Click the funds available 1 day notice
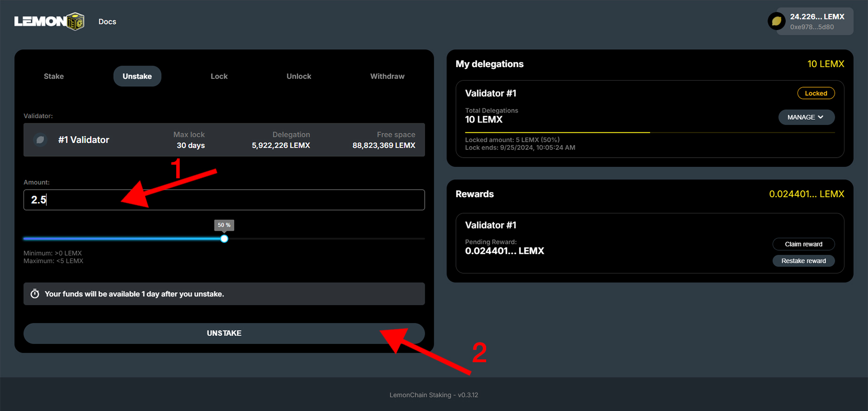This screenshot has width=868, height=411. [224, 294]
